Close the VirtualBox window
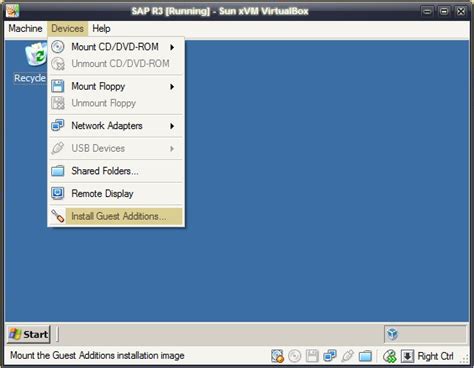This screenshot has width=474, height=368. click(x=461, y=11)
